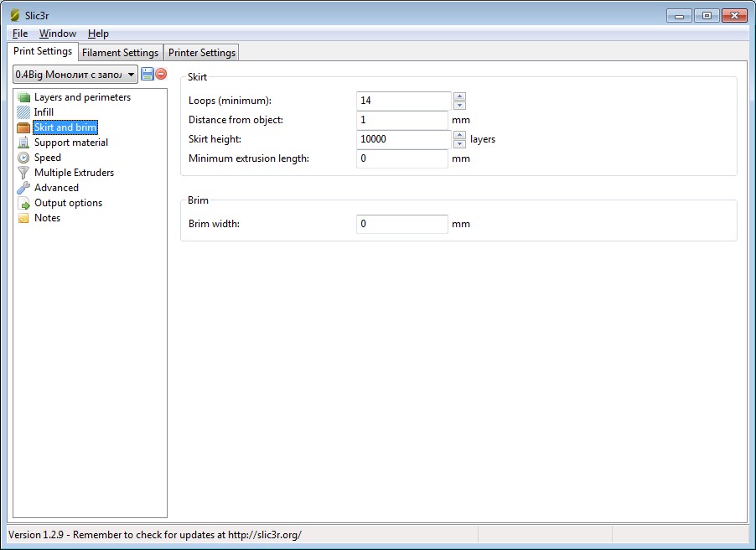Image resolution: width=756 pixels, height=550 pixels.
Task: Open the File menu
Action: click(20, 34)
